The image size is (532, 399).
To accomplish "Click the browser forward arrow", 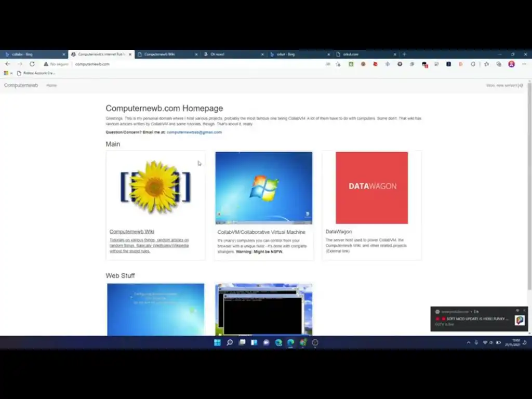I will [x=20, y=64].
